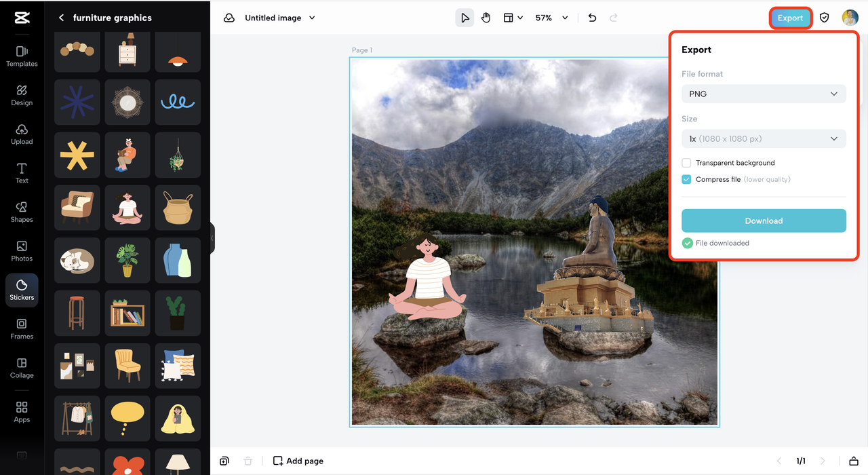Add the round sunburst mirror sticker

pyautogui.click(x=127, y=102)
